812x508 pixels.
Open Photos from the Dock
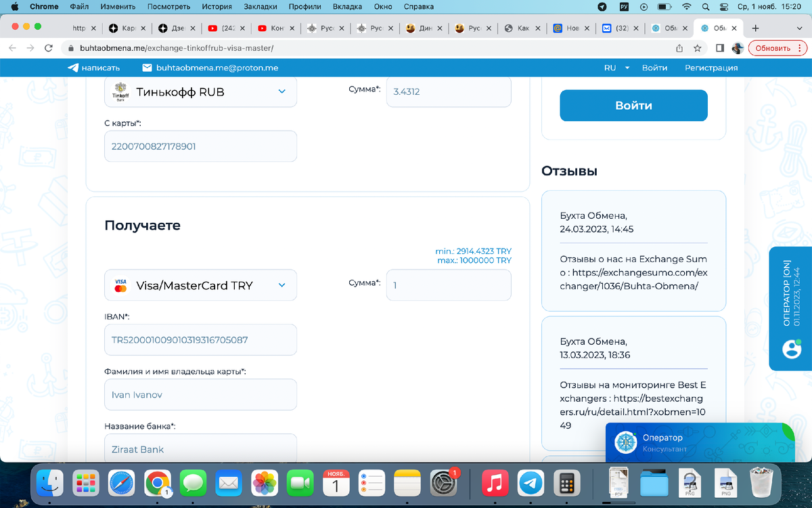(x=265, y=484)
